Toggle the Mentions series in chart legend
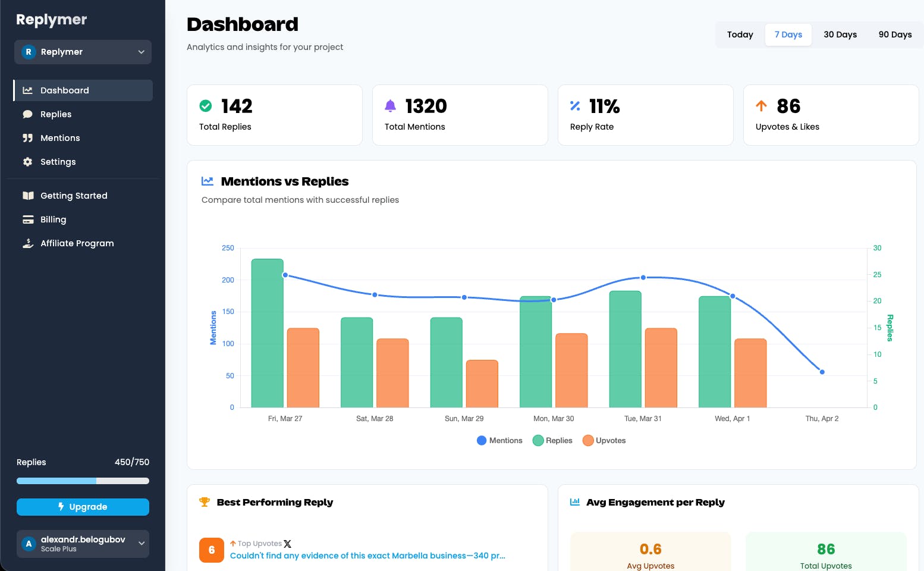Screen dimensions: 924x571 click(x=499, y=441)
